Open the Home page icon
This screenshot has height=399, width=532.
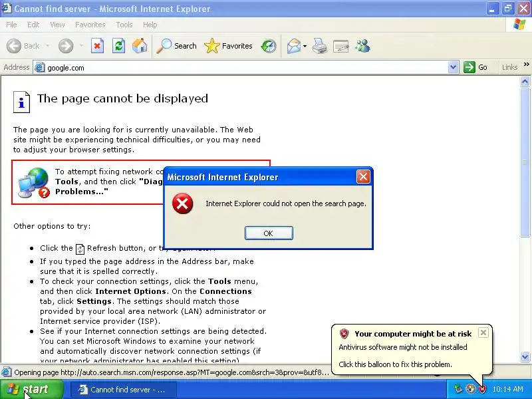(x=140, y=46)
